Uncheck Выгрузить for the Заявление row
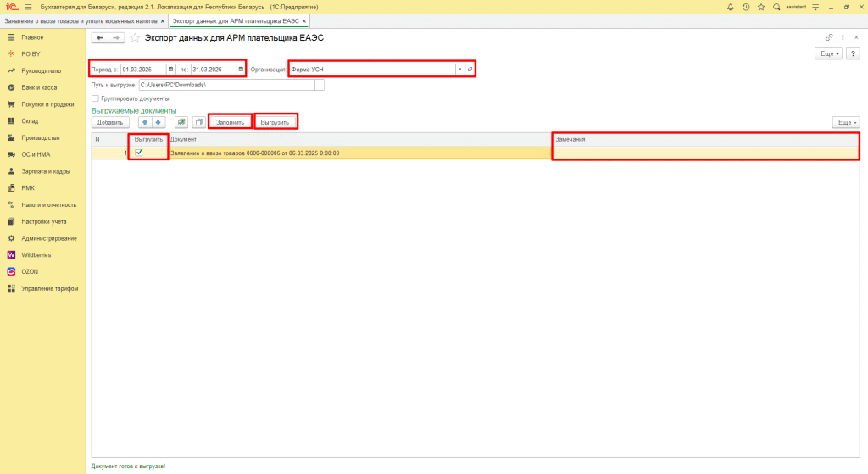 [x=139, y=153]
